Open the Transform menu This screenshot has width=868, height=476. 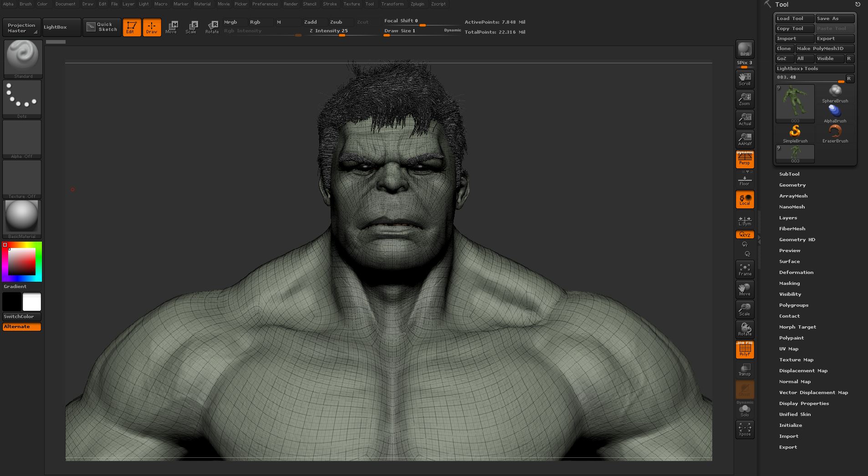coord(392,4)
